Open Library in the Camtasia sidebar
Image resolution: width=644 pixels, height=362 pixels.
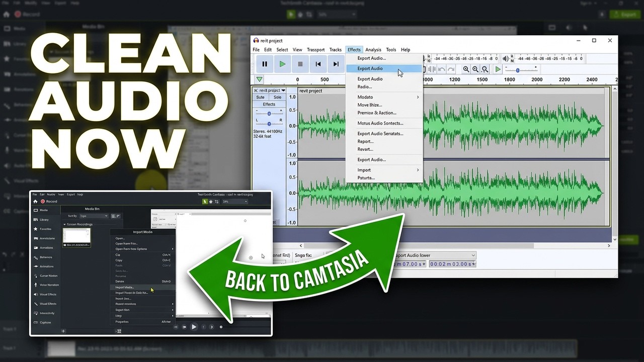click(x=45, y=220)
